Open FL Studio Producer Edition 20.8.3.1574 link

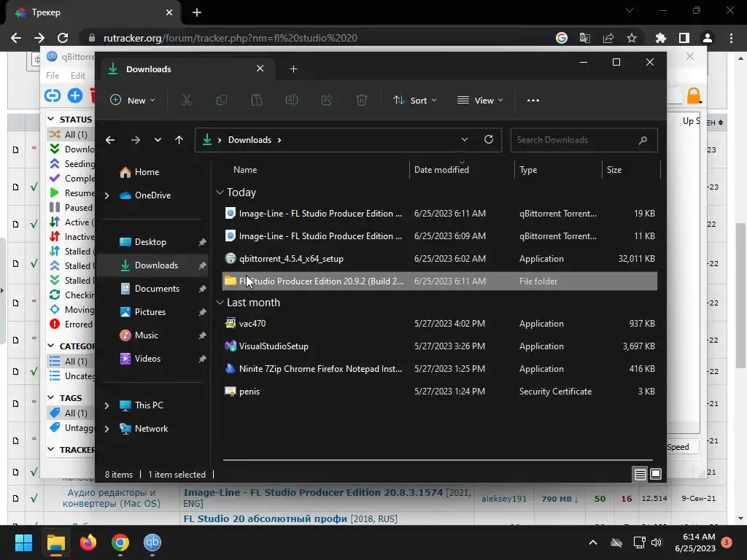click(x=313, y=492)
